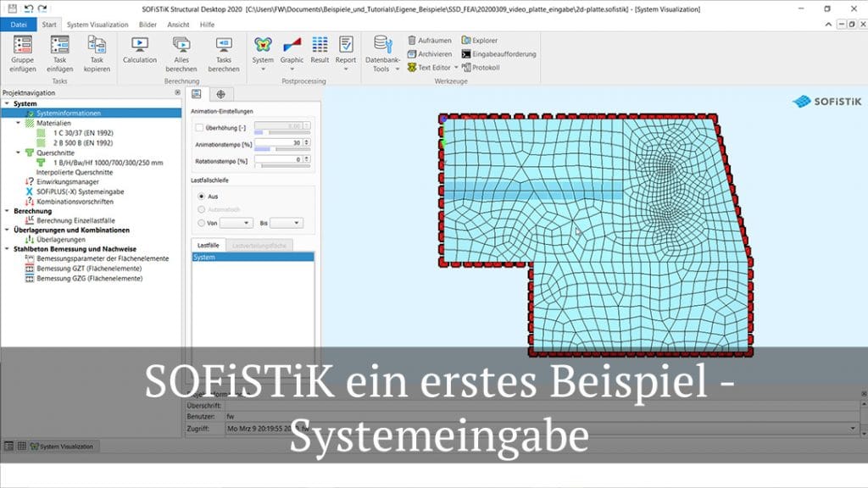Image resolution: width=868 pixels, height=488 pixels.
Task: Select the Aus radio button under Lastfallschleife
Action: click(201, 195)
